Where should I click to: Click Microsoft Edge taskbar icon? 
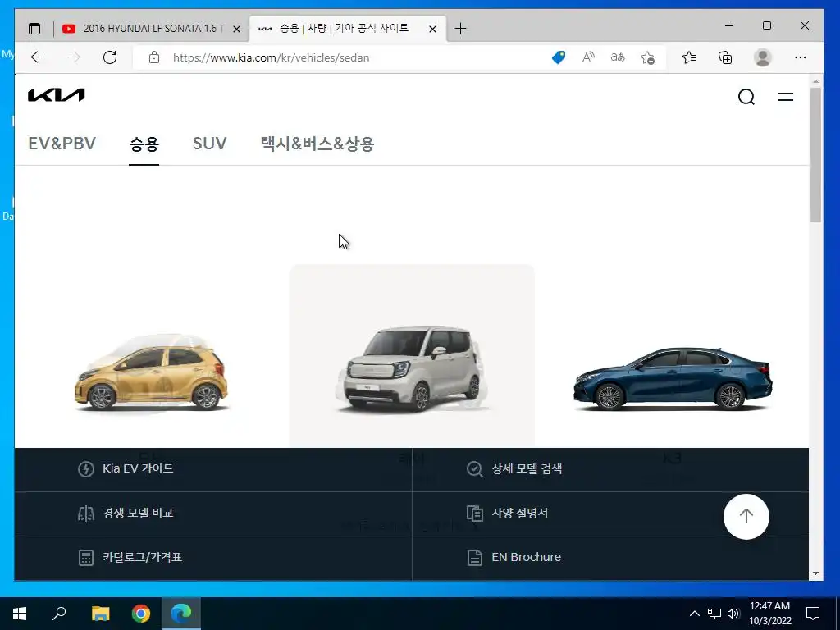point(181,614)
